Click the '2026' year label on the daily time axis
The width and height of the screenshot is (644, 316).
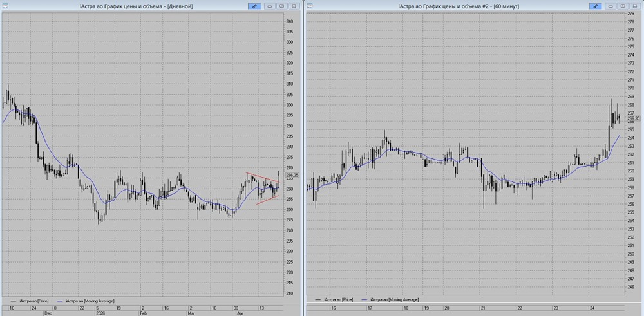pyautogui.click(x=100, y=313)
